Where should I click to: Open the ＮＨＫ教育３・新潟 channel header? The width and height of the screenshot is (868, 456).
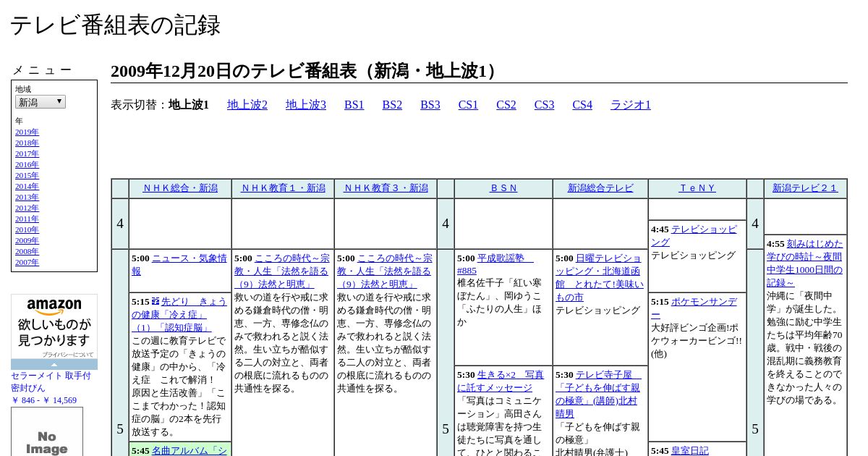(386, 188)
